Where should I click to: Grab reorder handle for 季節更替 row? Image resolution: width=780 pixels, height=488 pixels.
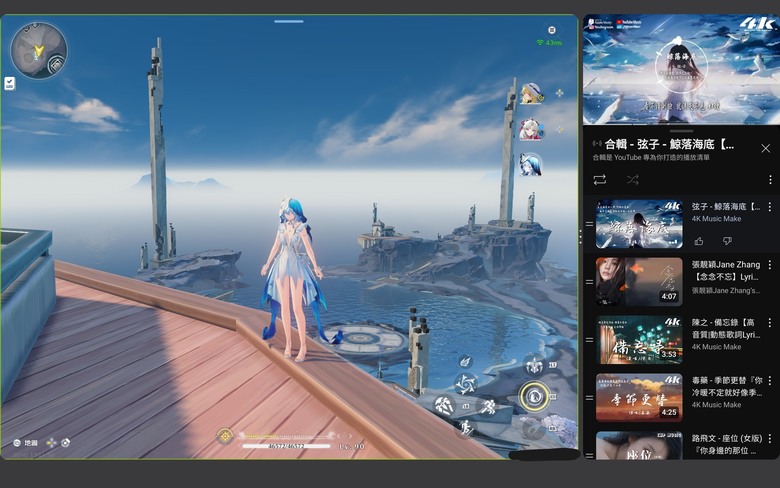coord(589,398)
